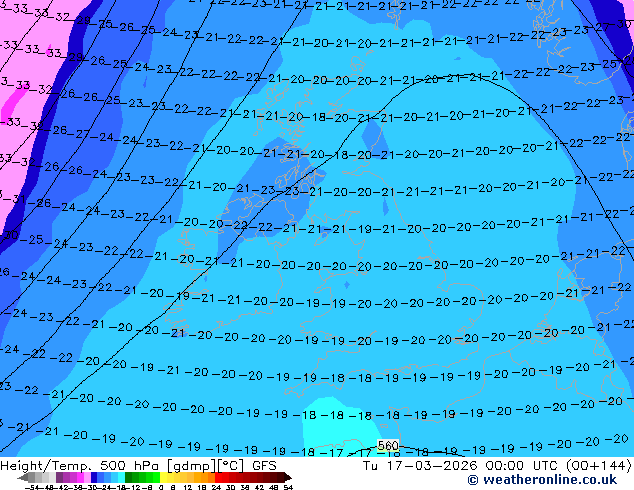The width and height of the screenshot is (634, 490).
Task: Click the 'GFS' model name label
Action: point(264,465)
